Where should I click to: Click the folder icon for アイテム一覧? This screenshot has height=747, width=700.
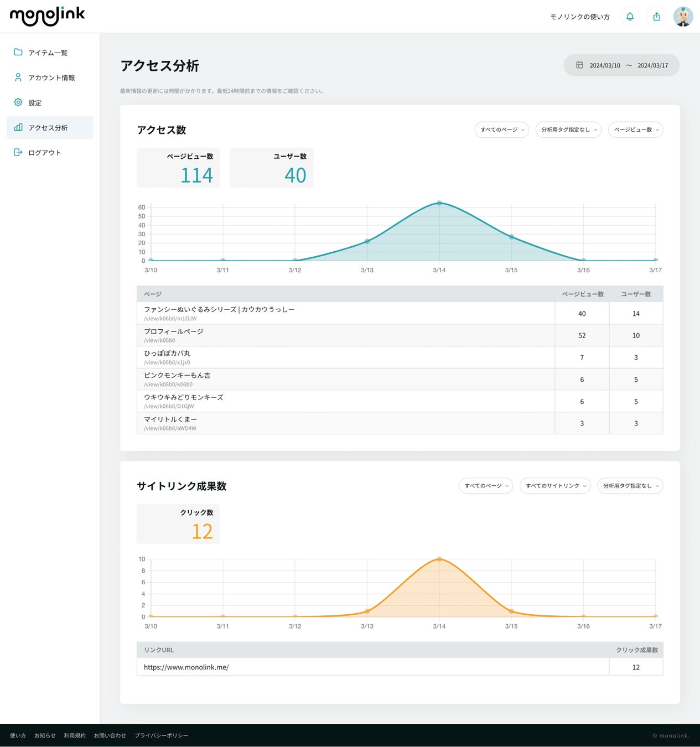[x=18, y=52]
